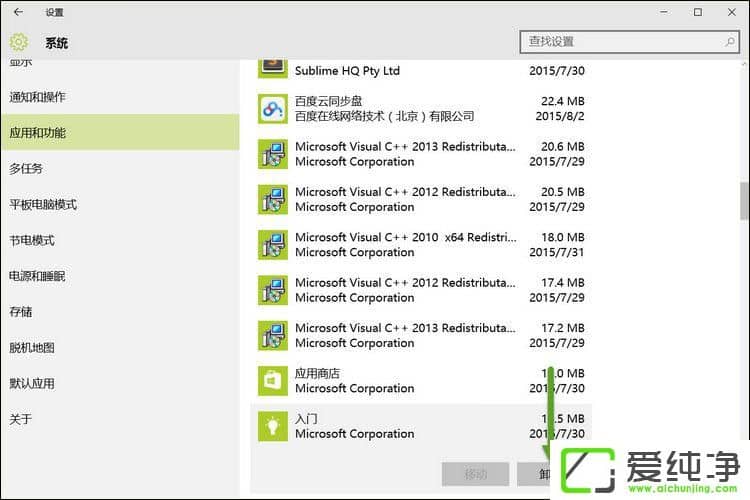Image resolution: width=750 pixels, height=500 pixels.
Task: Minimize the Settings window
Action: click(x=664, y=12)
